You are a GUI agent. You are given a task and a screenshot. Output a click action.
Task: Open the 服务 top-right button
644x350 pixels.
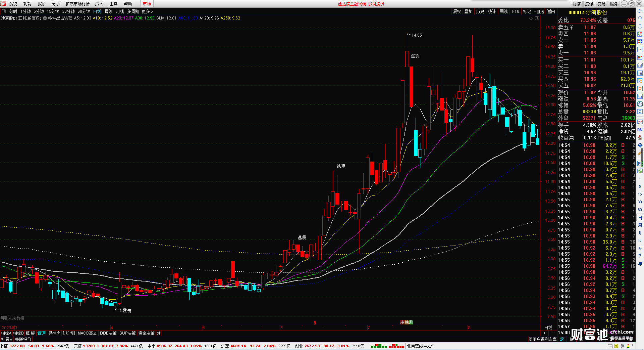614,4
